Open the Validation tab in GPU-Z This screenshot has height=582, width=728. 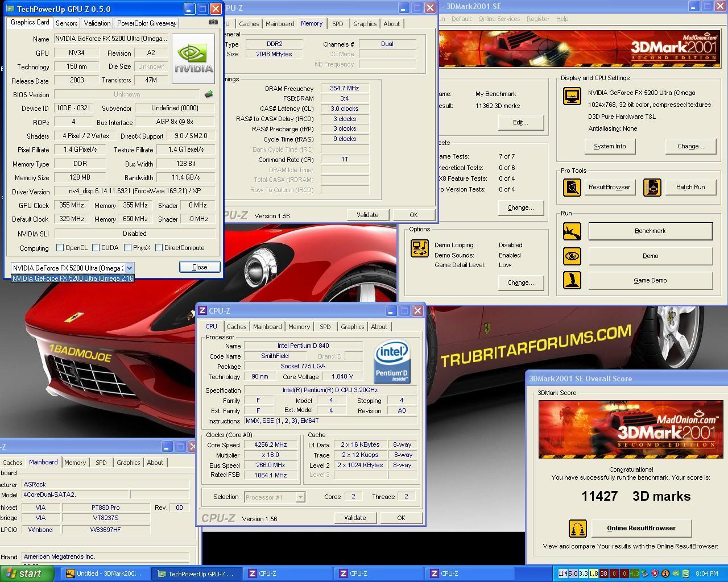97,23
